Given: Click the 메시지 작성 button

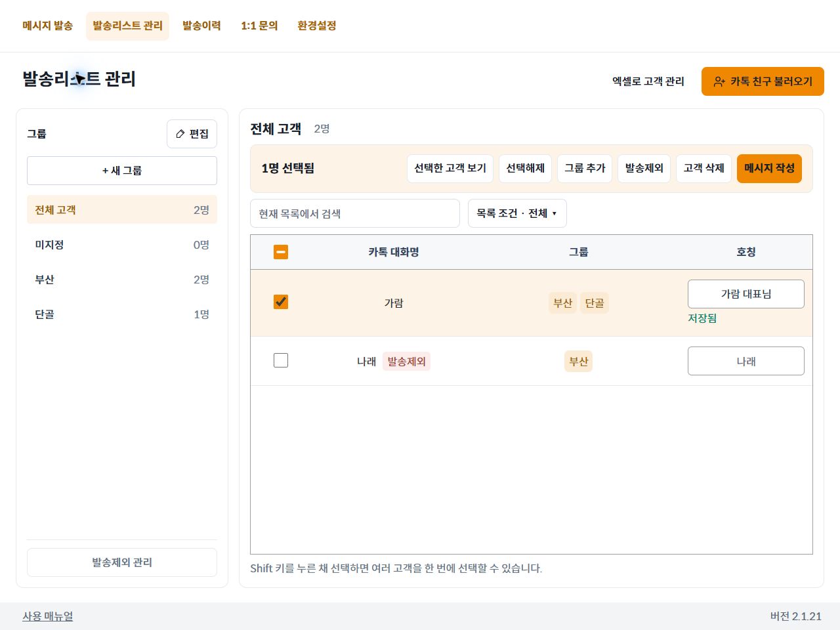Looking at the screenshot, I should pos(769,169).
